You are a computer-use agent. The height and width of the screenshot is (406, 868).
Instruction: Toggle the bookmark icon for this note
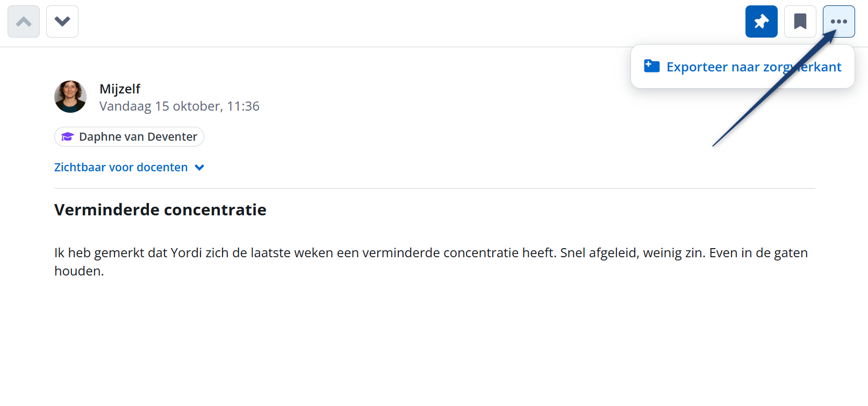tap(800, 21)
